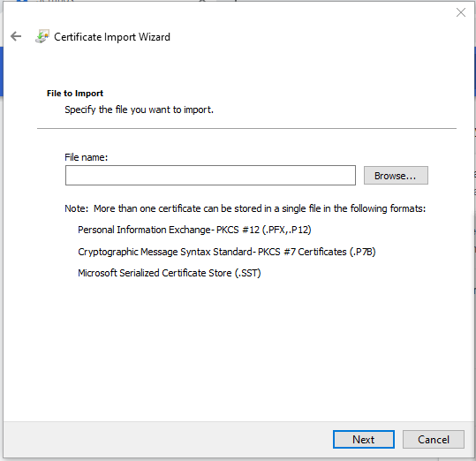
Task: Click the "File name:" label
Action: coord(87,157)
